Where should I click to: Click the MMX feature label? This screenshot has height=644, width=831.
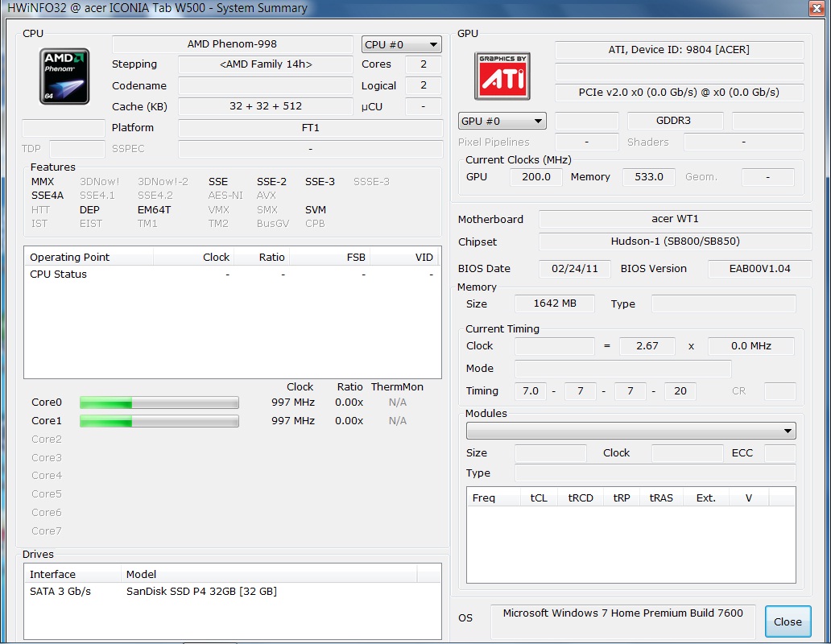tap(43, 182)
